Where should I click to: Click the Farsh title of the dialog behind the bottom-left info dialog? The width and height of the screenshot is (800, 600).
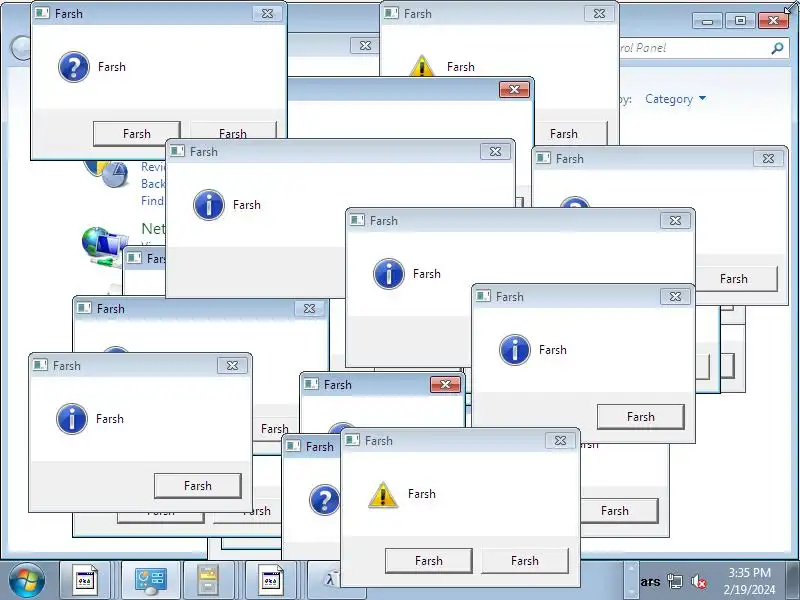click(111, 309)
